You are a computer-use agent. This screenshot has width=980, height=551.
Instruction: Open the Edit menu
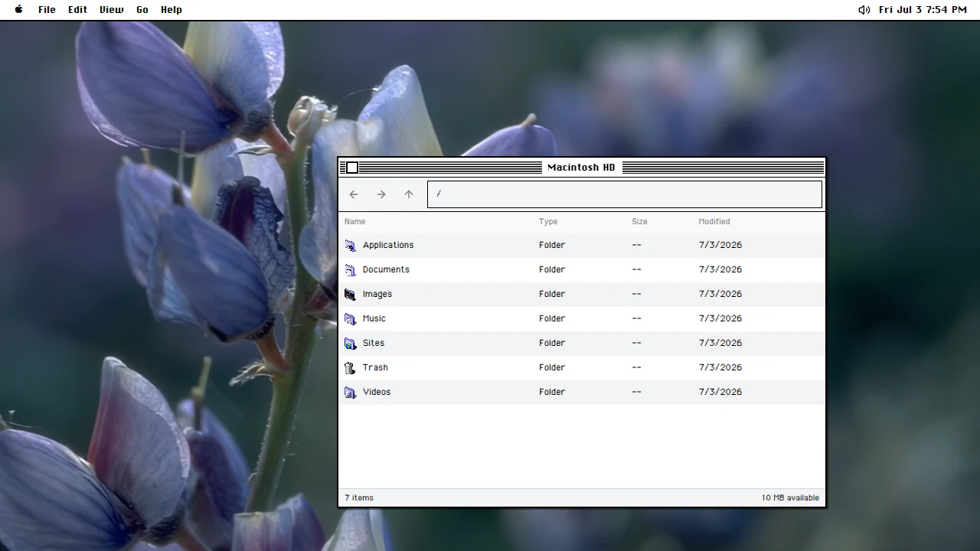pos(77,10)
